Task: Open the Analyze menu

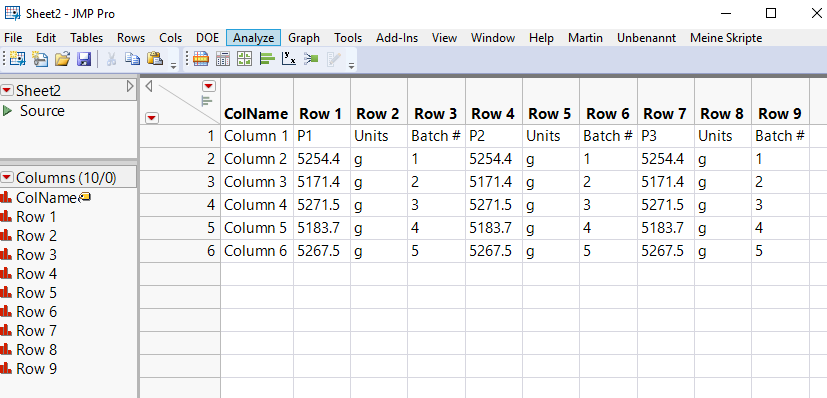Action: (x=254, y=38)
